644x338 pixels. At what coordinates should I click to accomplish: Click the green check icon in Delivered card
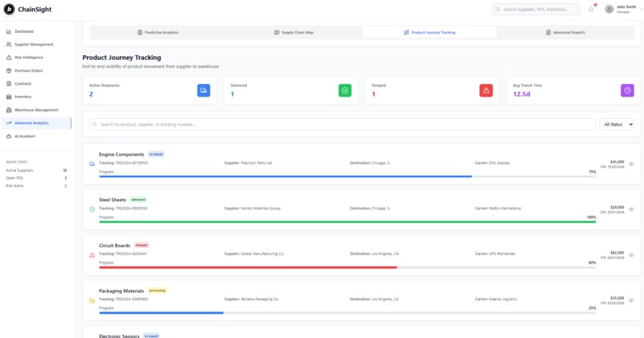(344, 90)
